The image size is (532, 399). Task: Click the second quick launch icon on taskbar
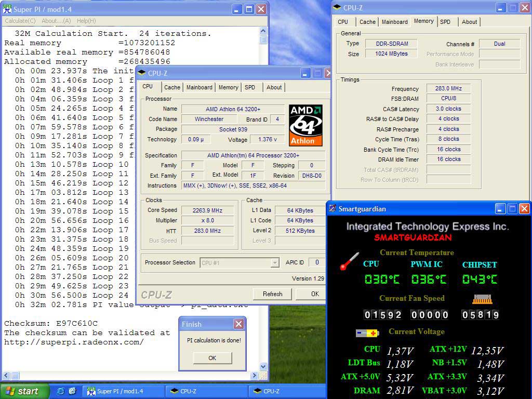tap(72, 391)
